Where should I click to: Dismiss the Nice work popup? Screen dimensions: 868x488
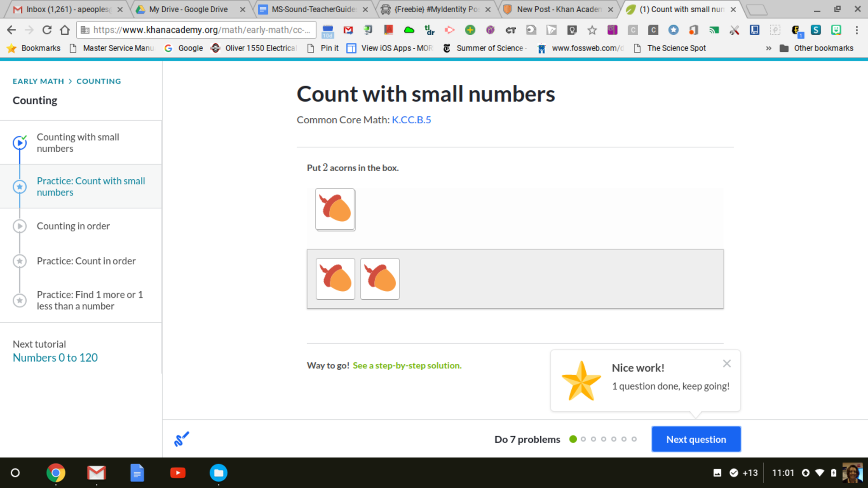pos(726,363)
